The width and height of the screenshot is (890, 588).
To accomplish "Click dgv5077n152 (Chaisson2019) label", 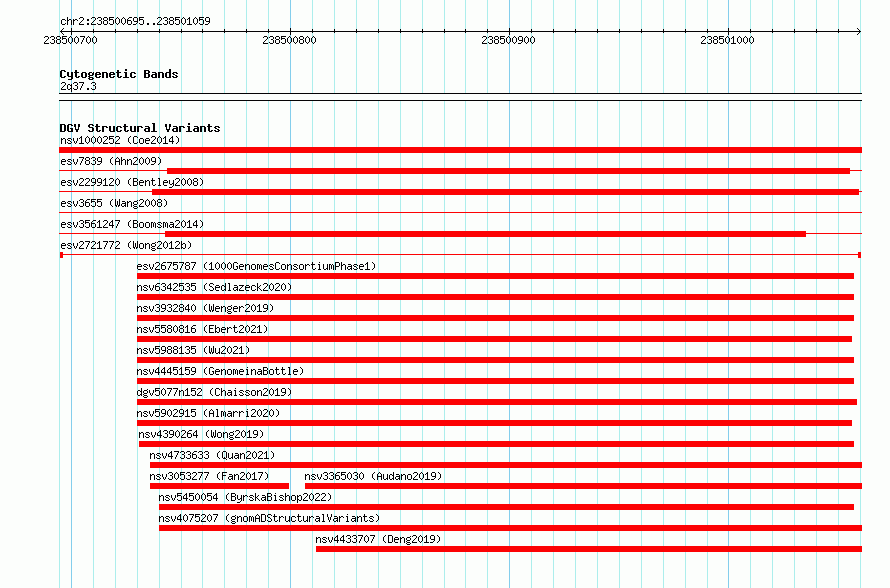I will click(x=214, y=392).
